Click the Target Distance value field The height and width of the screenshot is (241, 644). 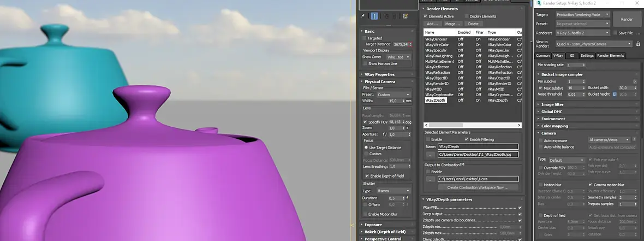click(x=401, y=44)
